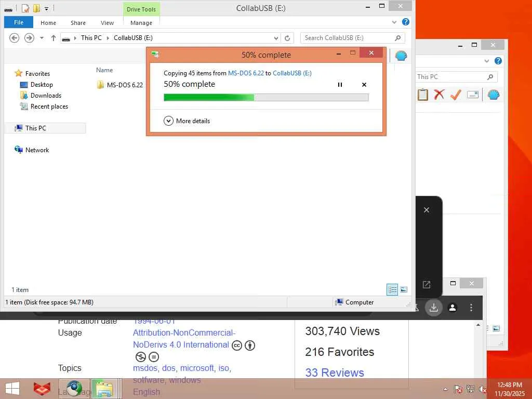Image resolution: width=532 pixels, height=399 pixels.
Task: Click the New folder quick access icon
Action: pyautogui.click(x=37, y=8)
